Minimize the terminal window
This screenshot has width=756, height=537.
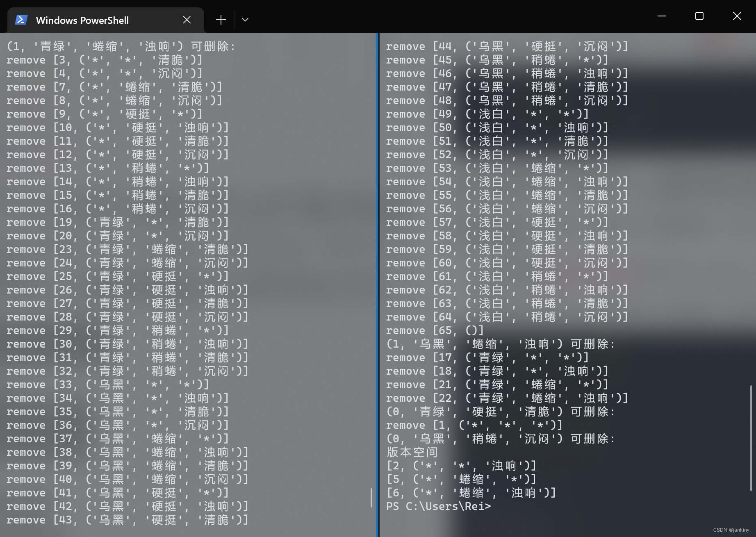[662, 16]
